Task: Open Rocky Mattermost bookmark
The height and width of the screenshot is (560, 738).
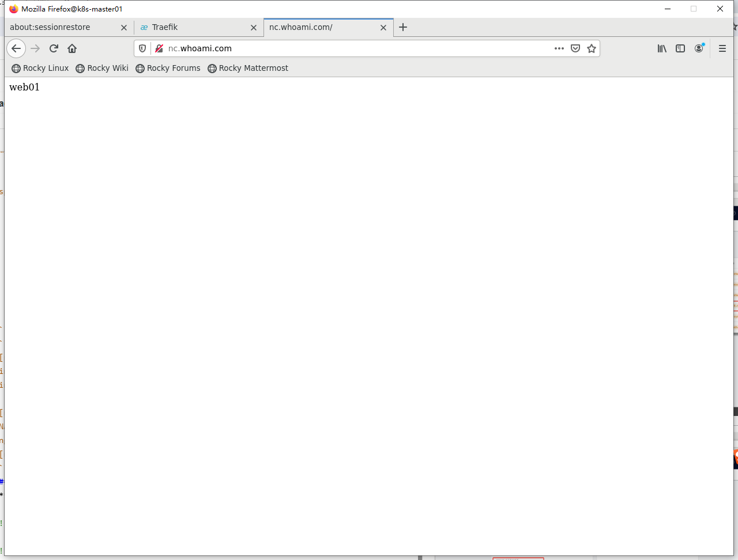Action: [248, 68]
